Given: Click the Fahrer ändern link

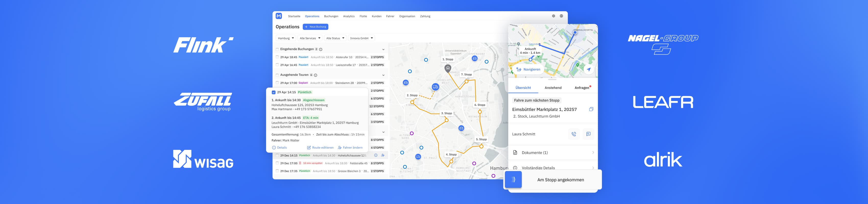Looking at the screenshot, I should point(350,147).
